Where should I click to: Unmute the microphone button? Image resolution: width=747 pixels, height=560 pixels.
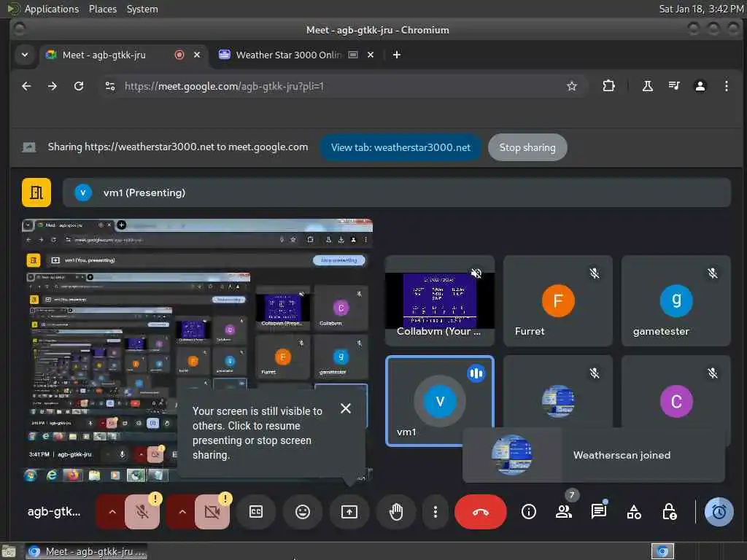click(142, 512)
